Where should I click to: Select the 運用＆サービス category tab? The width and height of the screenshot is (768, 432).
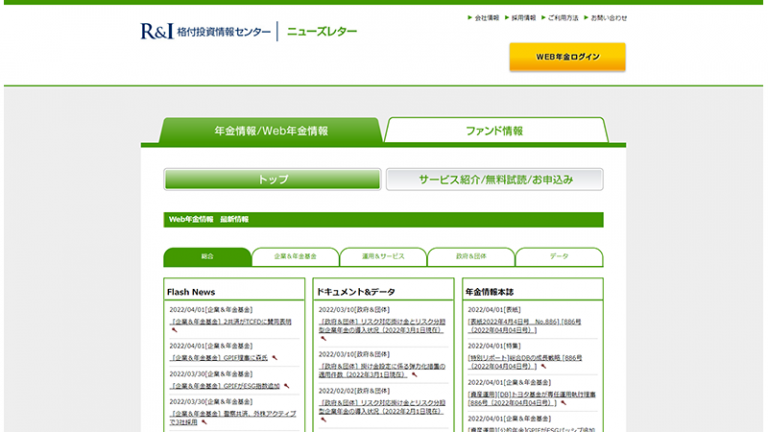[383, 257]
